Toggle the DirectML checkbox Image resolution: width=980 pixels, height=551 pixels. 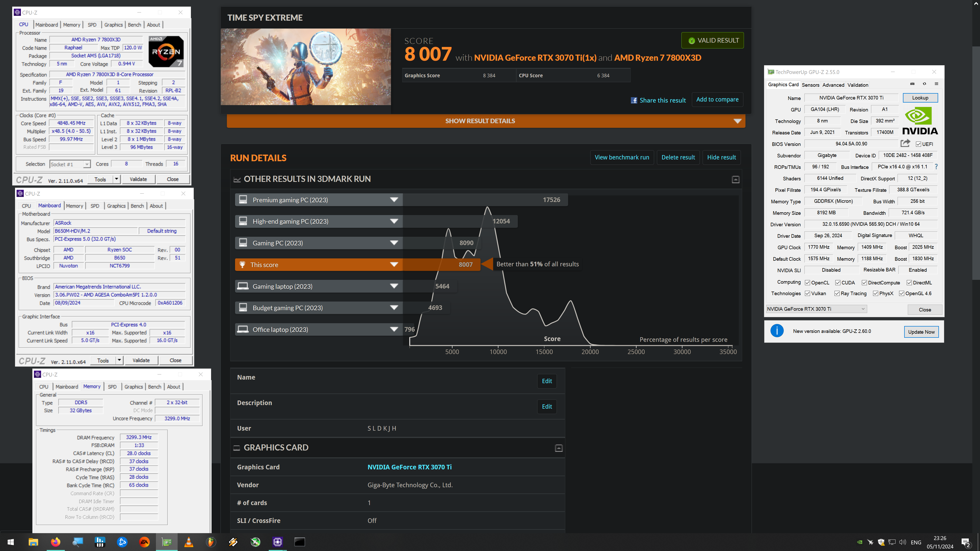(x=909, y=283)
